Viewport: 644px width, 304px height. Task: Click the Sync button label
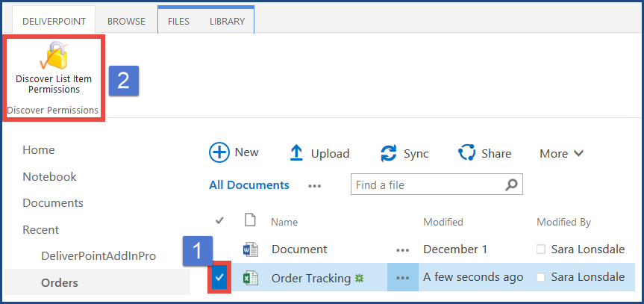416,154
